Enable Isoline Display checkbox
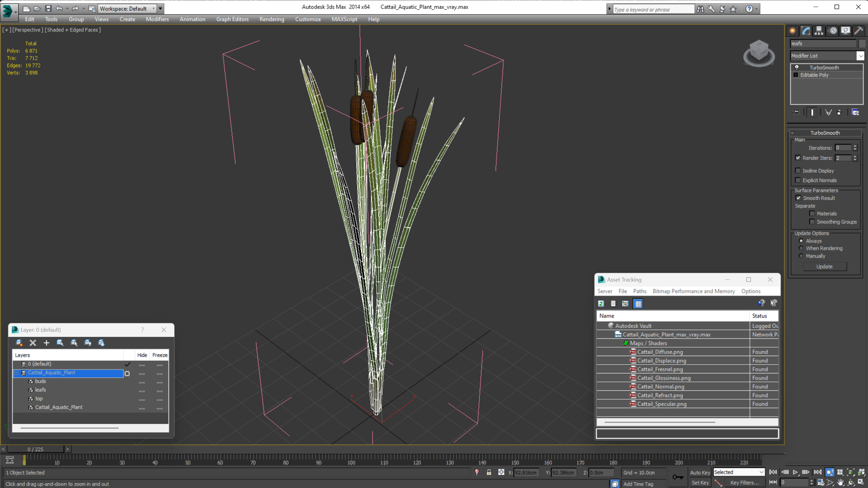The height and width of the screenshot is (488, 868). pyautogui.click(x=798, y=170)
